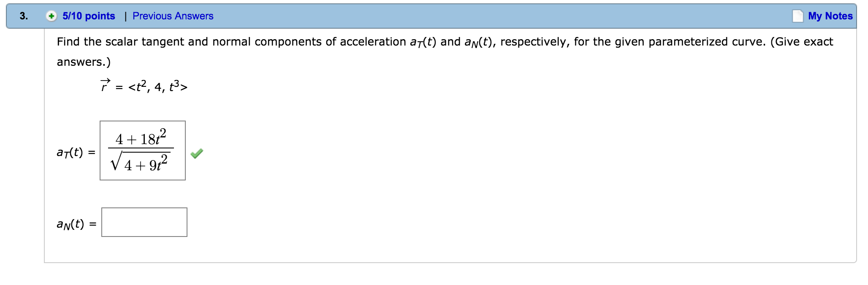
Task: Open the Previous Answers link
Action: 173,16
